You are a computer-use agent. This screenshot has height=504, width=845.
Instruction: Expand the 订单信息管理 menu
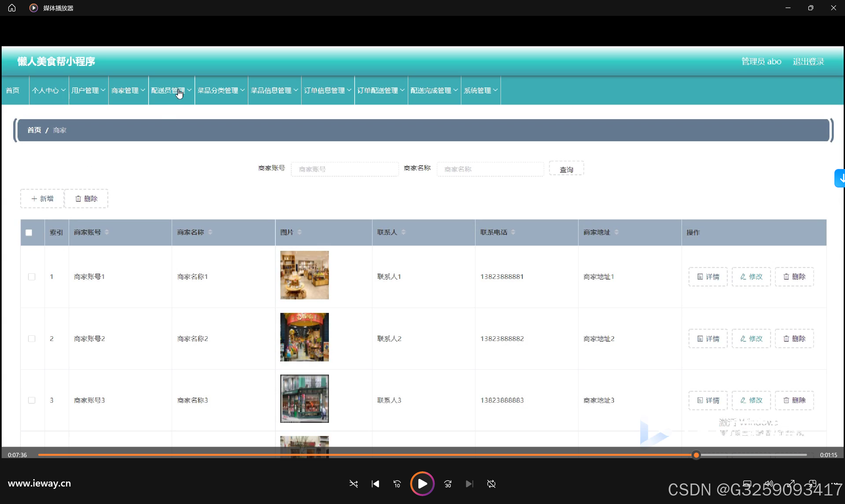328,90
